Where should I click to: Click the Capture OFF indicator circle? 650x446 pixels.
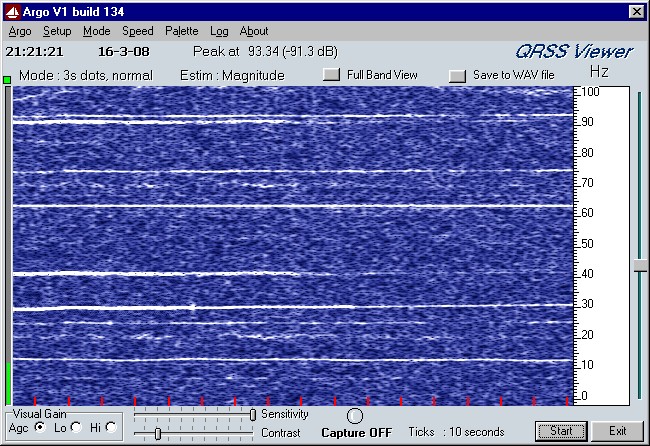(354, 415)
